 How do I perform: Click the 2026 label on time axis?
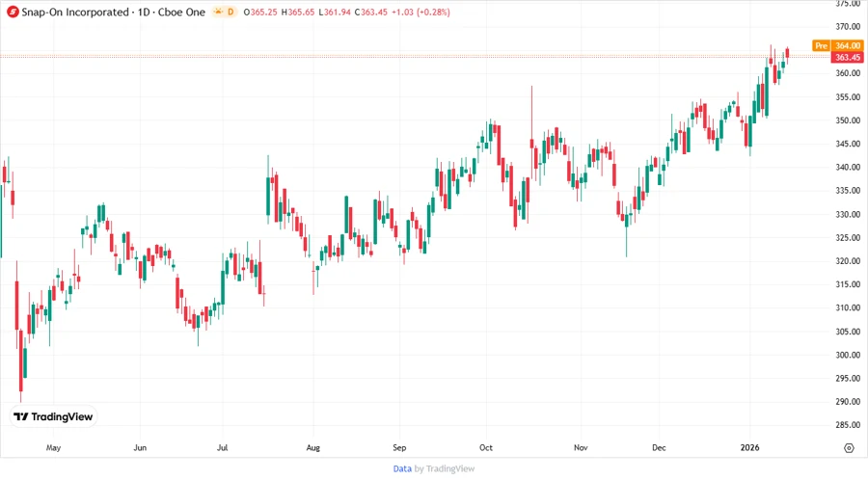(750, 447)
